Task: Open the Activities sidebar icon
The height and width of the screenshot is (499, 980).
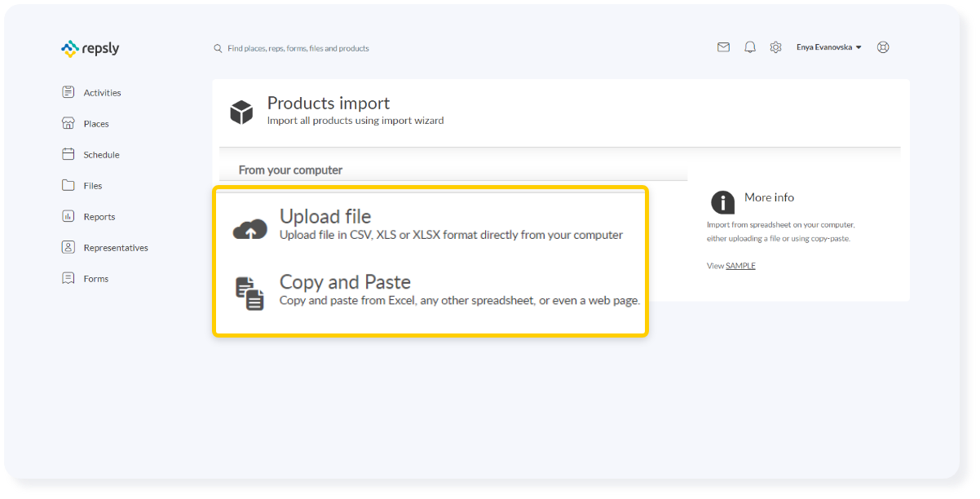Action: click(68, 92)
